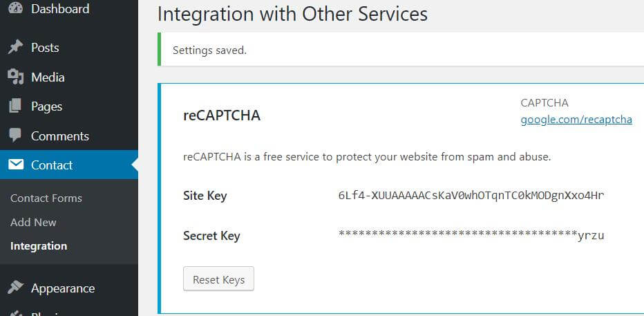The height and width of the screenshot is (316, 644).
Task: Click the Posts pushpin icon
Action: 15,48
